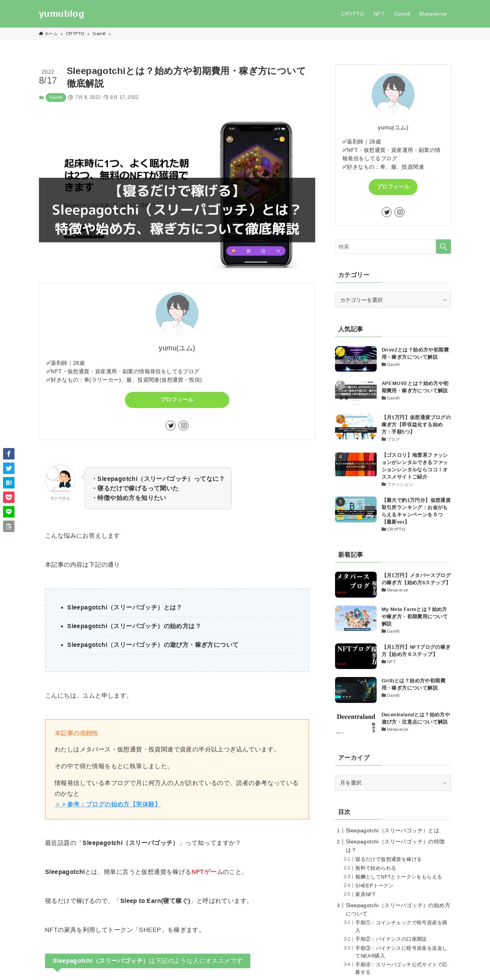The image size is (490, 980).
Task: Open Twitter icon in sidebar profile card
Action: (x=387, y=212)
